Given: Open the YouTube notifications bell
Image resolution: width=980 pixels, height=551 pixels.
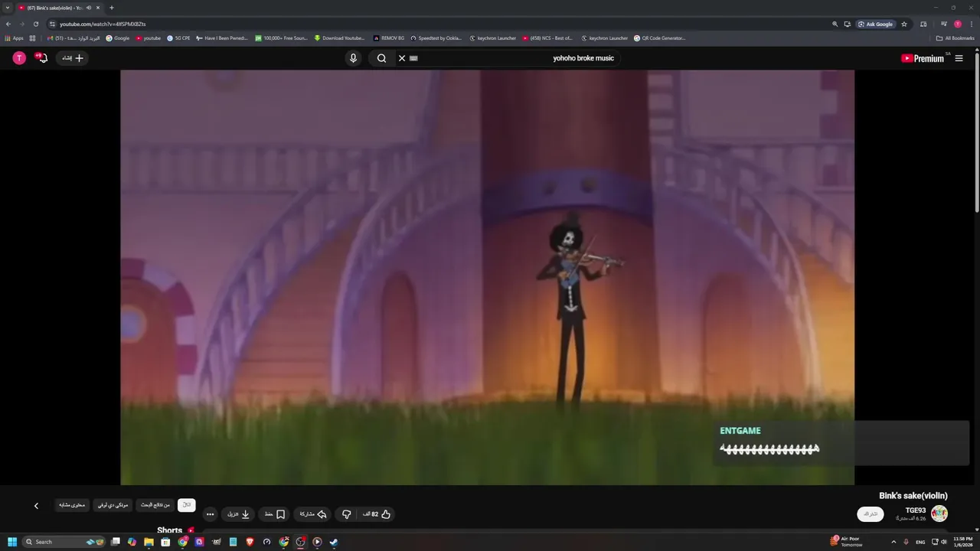Looking at the screenshot, I should (x=42, y=58).
